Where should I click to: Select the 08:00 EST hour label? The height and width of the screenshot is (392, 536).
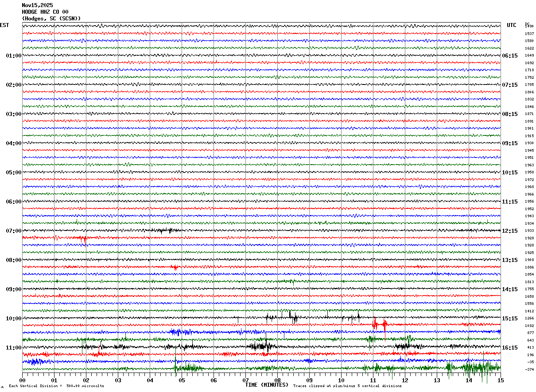click(x=14, y=260)
